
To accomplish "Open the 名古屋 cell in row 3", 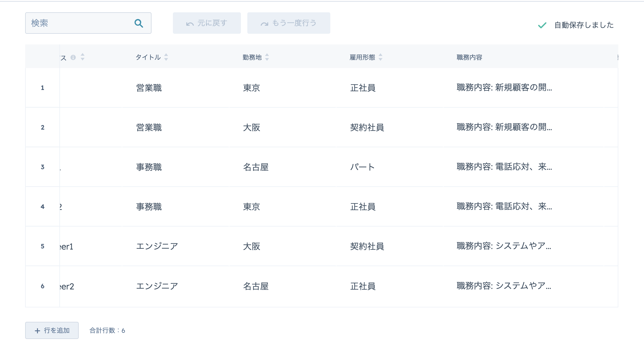I will 256,167.
